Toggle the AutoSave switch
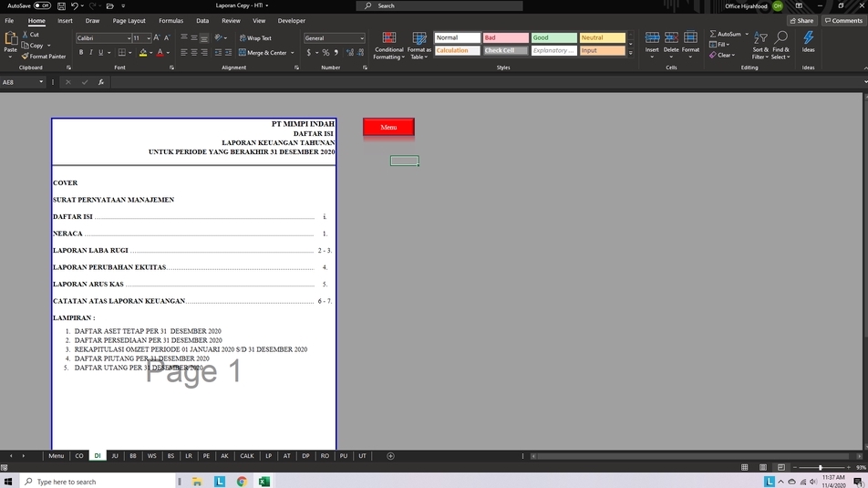Viewport: 868px width, 488px height. click(42, 5)
